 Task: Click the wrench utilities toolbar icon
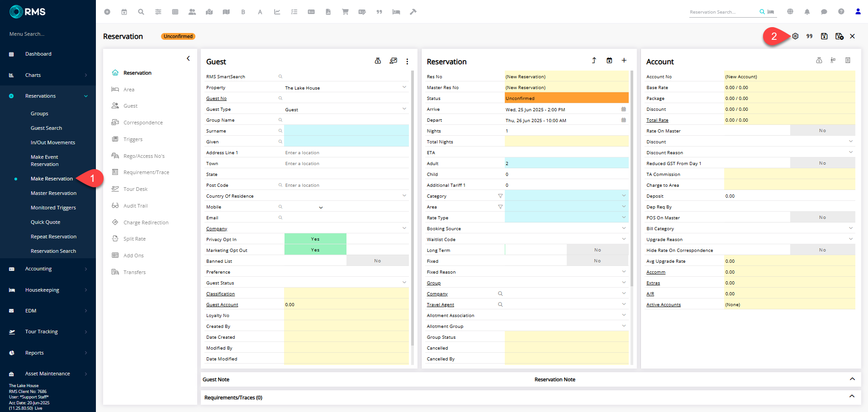pyautogui.click(x=413, y=12)
